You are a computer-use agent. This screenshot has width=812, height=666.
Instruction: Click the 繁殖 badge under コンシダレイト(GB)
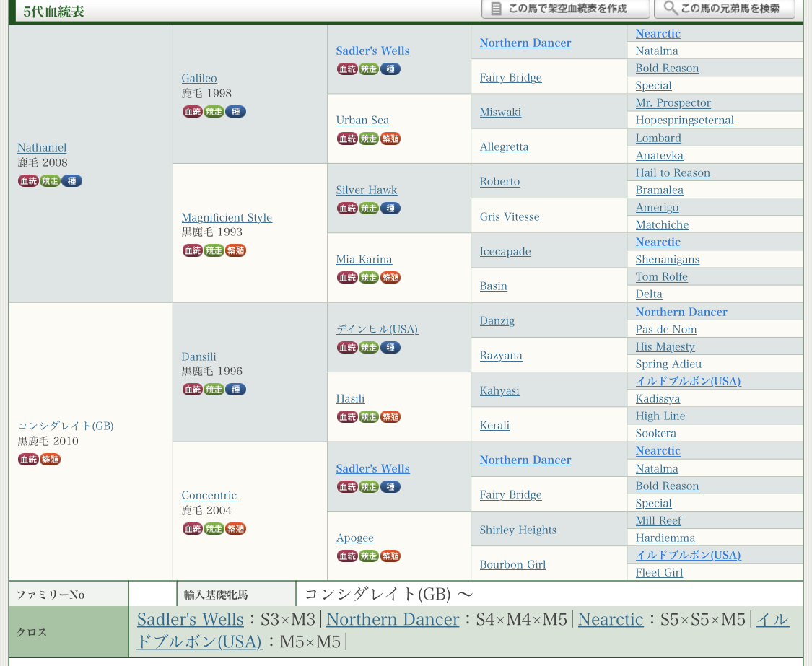[50, 459]
